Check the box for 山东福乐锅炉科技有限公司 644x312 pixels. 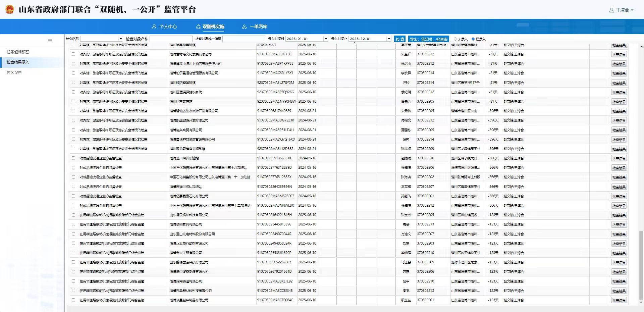tap(73, 215)
